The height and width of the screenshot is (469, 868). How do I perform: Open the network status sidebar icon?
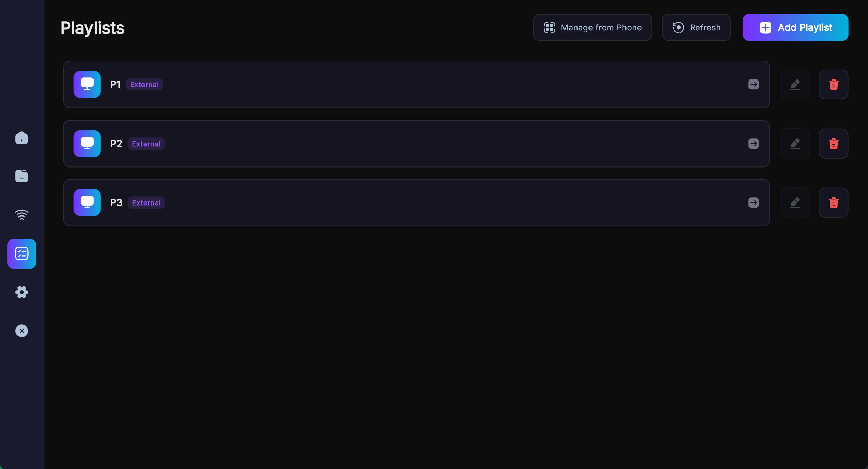pyautogui.click(x=22, y=215)
